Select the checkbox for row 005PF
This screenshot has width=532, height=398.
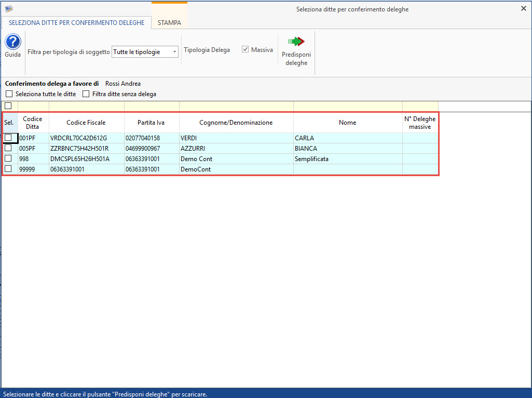[x=8, y=148]
